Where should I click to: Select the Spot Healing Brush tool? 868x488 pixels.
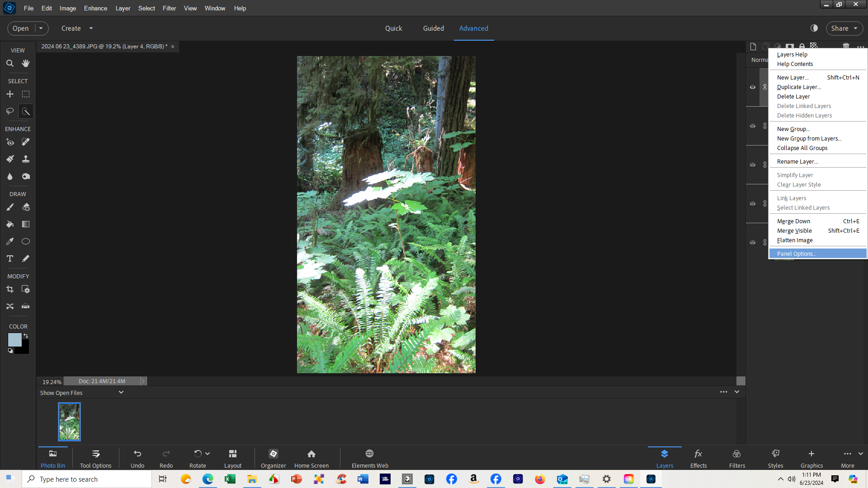click(x=26, y=142)
